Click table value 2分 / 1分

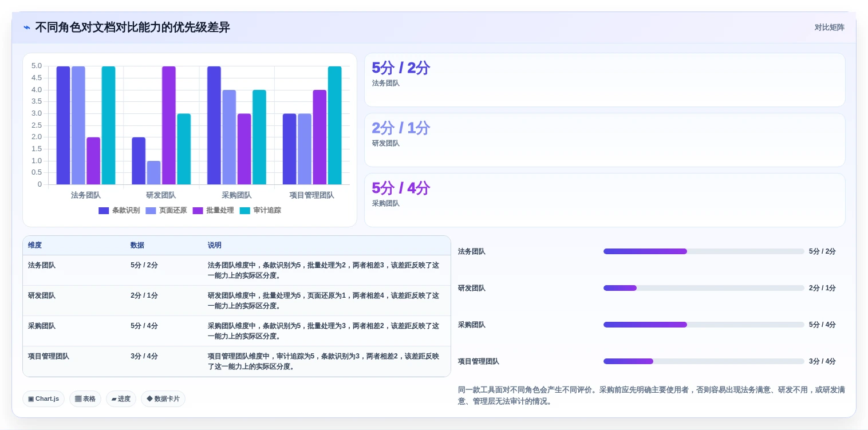pos(144,295)
